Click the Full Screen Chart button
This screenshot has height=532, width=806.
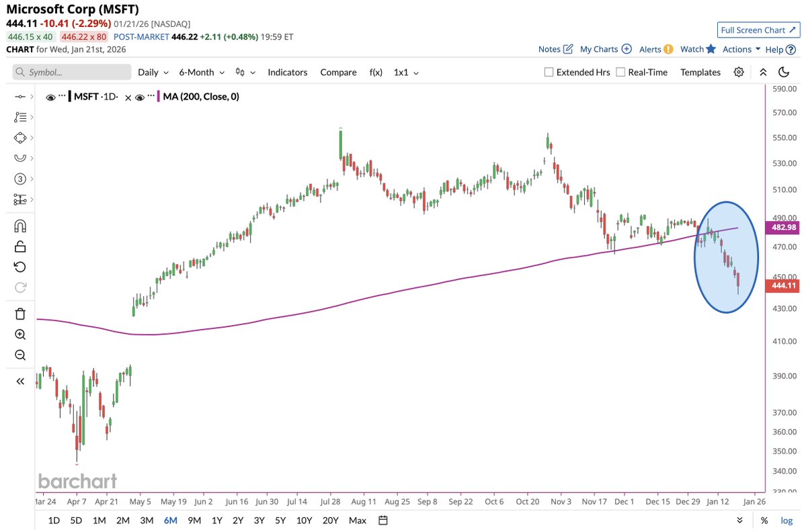click(758, 30)
